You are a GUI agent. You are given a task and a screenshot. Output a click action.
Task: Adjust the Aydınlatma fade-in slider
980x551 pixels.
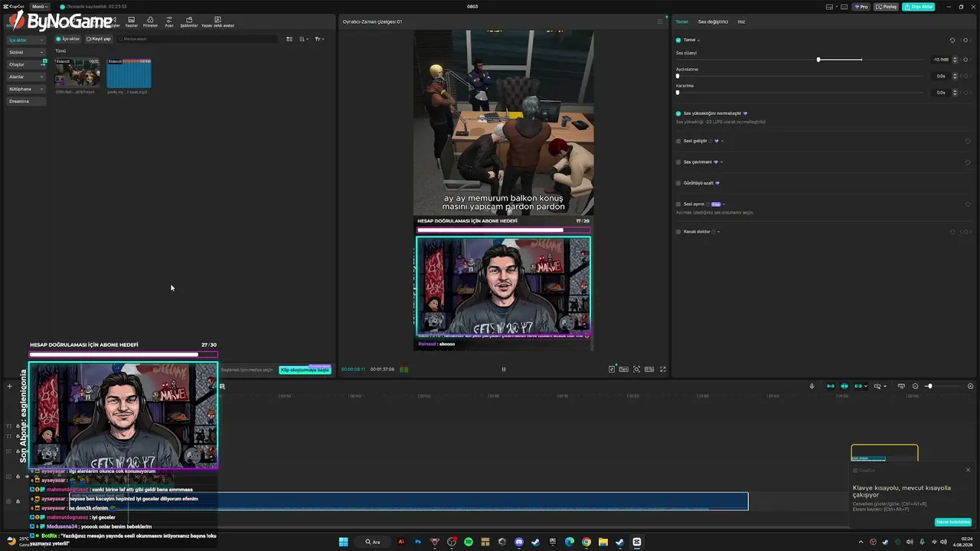(678, 76)
